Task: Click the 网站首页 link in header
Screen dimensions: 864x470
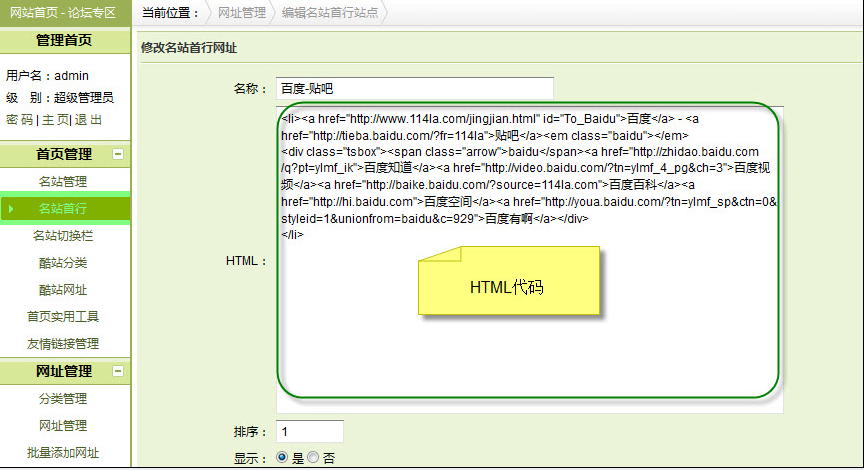Action: (x=34, y=13)
